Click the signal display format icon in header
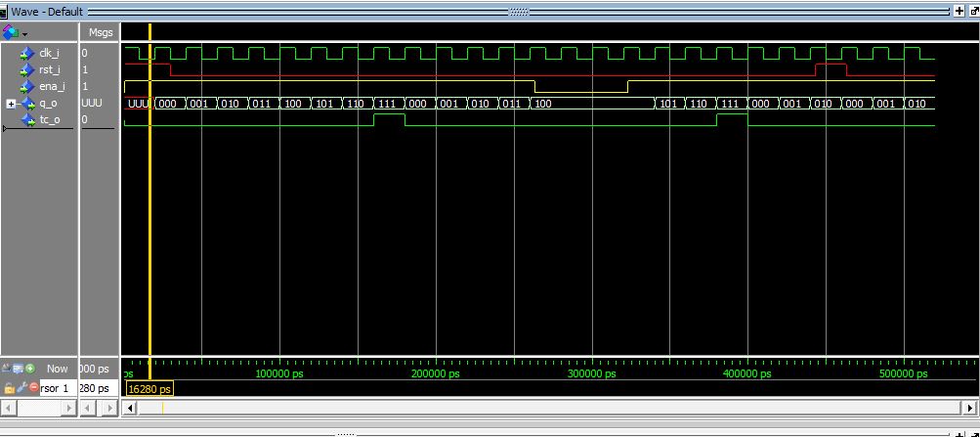Image resolution: width=980 pixels, height=437 pixels. coord(11,32)
